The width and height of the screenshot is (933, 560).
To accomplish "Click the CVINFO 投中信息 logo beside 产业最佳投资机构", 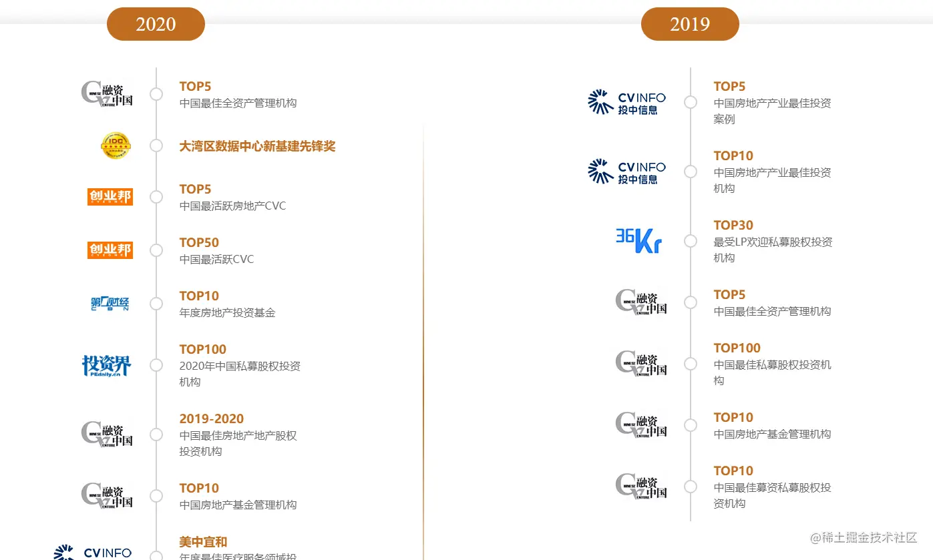I will click(x=627, y=172).
